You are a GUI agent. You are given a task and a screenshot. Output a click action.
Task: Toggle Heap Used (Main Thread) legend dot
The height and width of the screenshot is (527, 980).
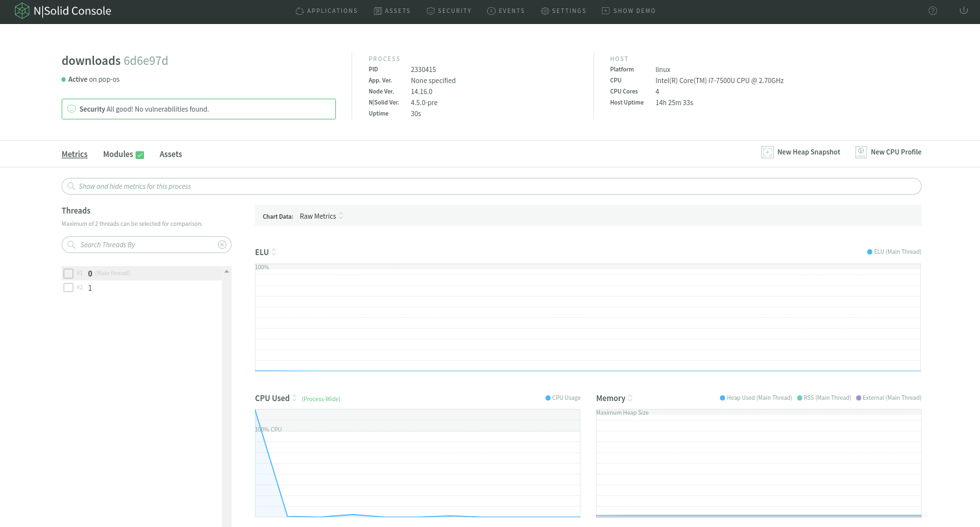click(x=723, y=398)
